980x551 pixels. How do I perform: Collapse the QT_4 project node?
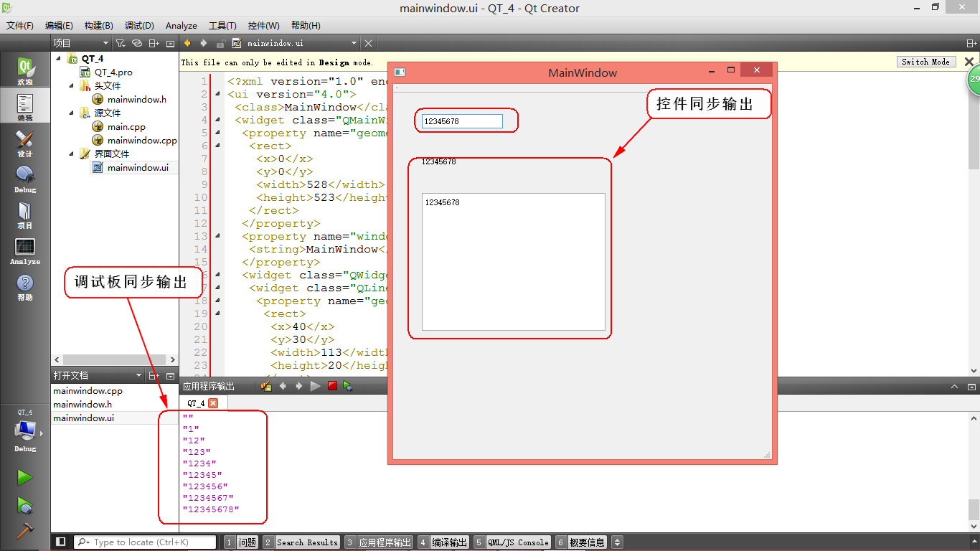point(59,59)
